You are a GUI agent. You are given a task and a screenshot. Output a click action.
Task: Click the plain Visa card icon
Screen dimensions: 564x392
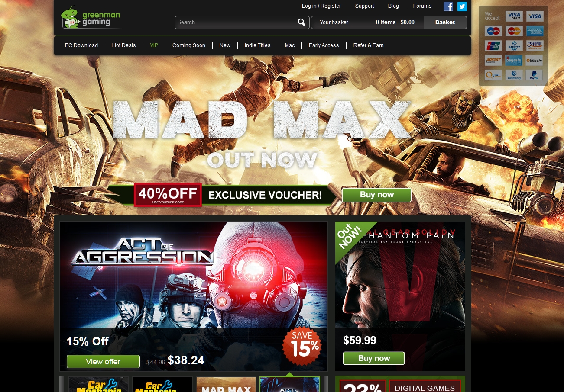(x=535, y=16)
